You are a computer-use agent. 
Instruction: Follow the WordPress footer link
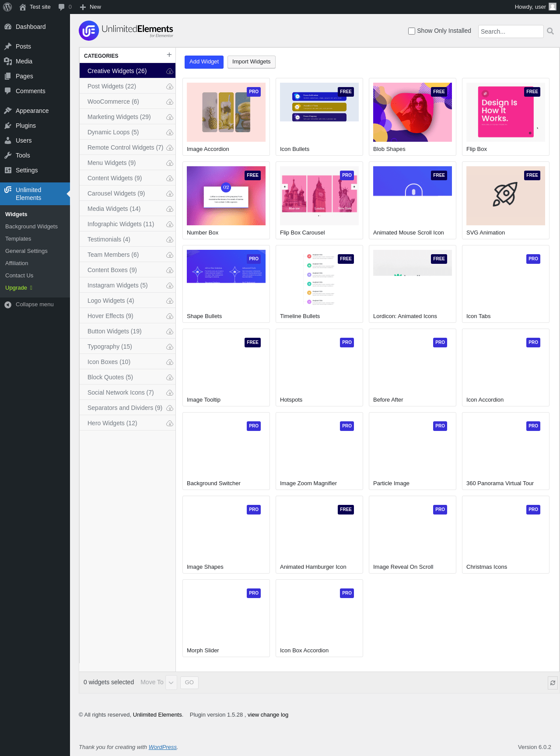163,747
